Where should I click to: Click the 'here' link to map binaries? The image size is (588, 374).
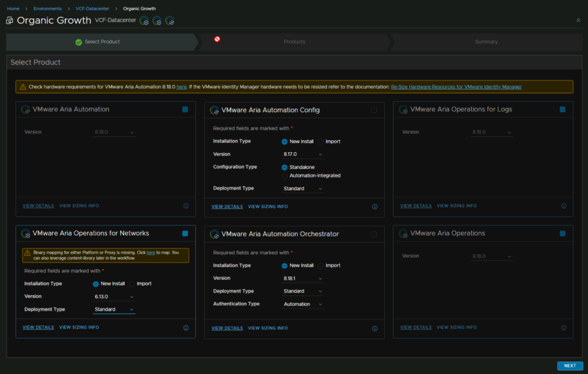(151, 253)
